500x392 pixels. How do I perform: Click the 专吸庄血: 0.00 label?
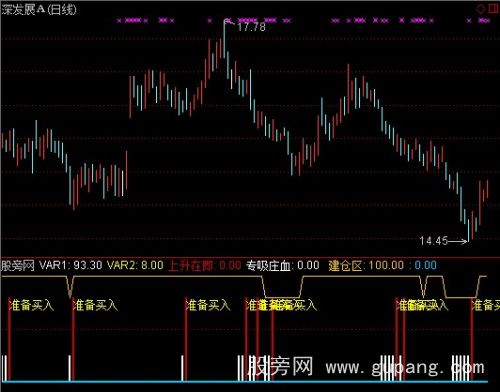(x=283, y=266)
